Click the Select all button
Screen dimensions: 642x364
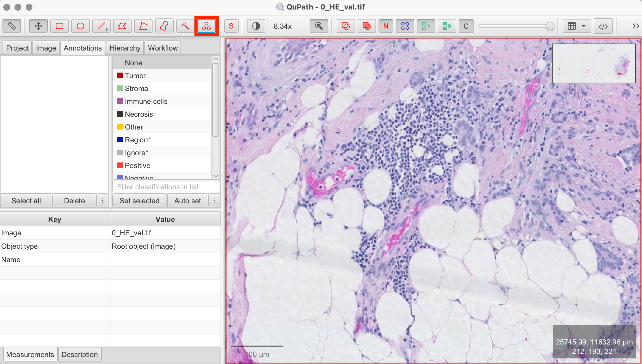click(x=26, y=201)
